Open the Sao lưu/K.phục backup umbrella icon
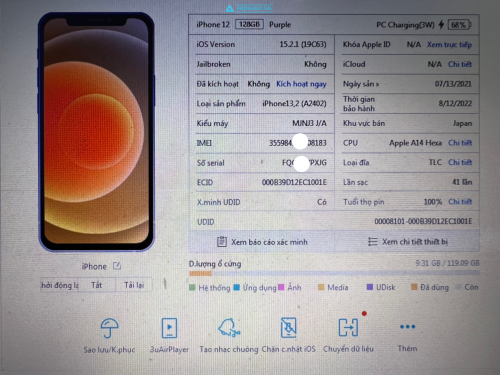The image size is (500, 375). click(x=109, y=328)
